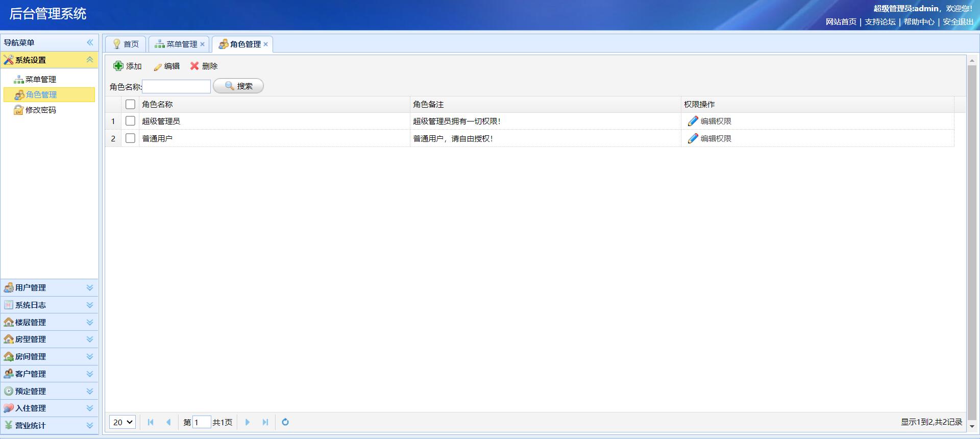Expand the 客户管理 accordion section

click(x=90, y=374)
